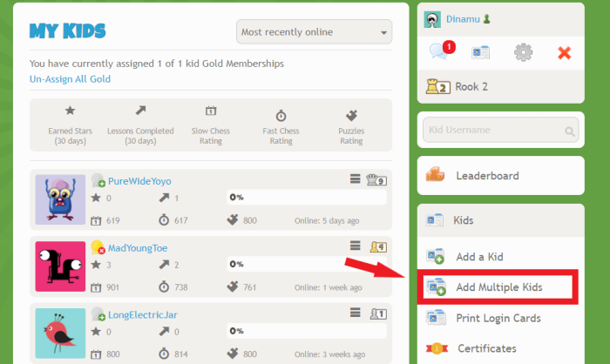
Task: Click the Un-Assign All Gold link
Action: pyautogui.click(x=70, y=79)
